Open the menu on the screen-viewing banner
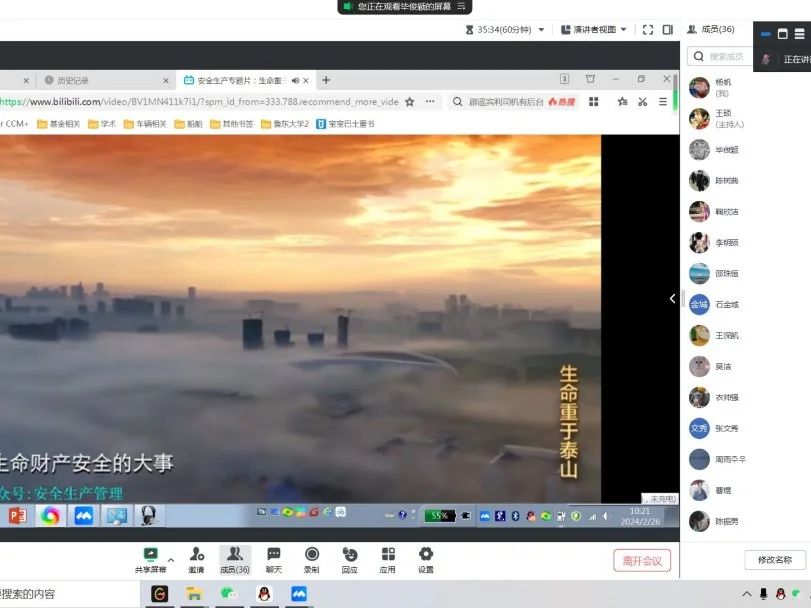Screen dimensions: 811x608 pos(461,6)
